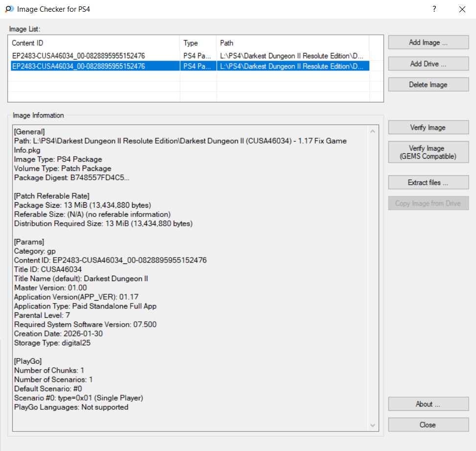Delete the selected image using Delete Image

click(428, 85)
